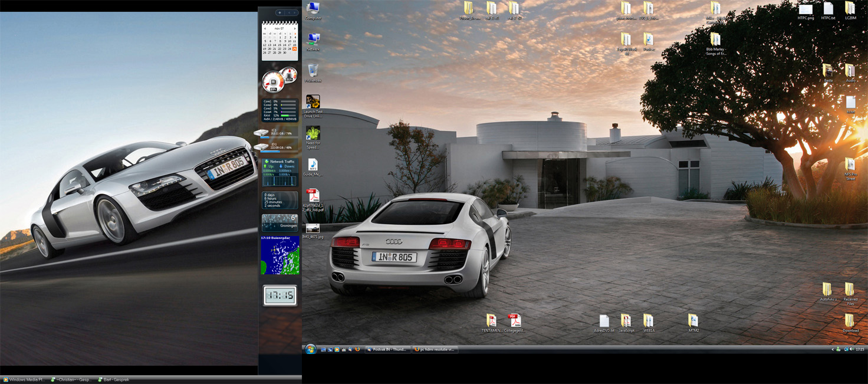
Task: Click the digital clock gadget showing 17:15
Action: click(x=280, y=296)
